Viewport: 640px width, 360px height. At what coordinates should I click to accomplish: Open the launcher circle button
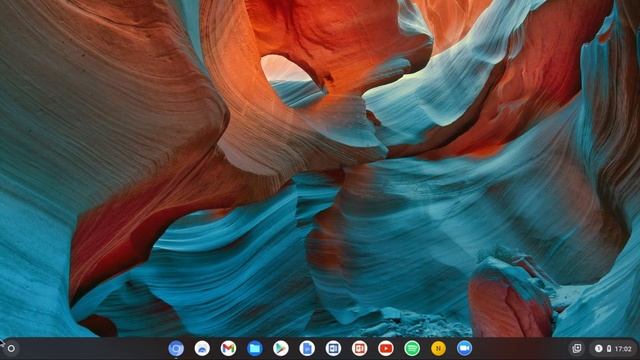coord(11,349)
